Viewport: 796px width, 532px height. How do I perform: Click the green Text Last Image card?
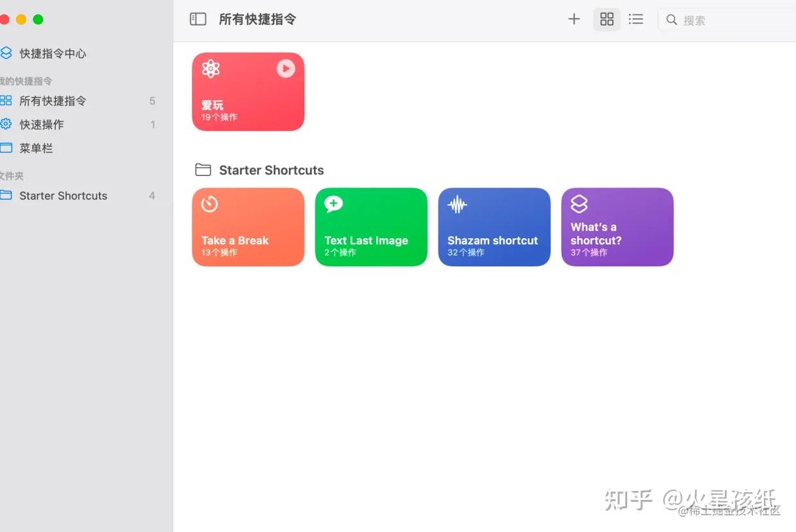click(371, 227)
